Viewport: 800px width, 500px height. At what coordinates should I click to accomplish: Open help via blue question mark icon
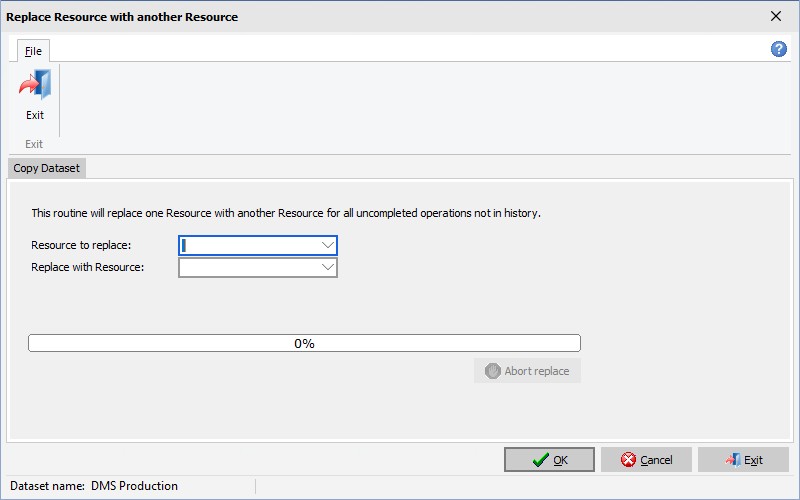point(779,49)
